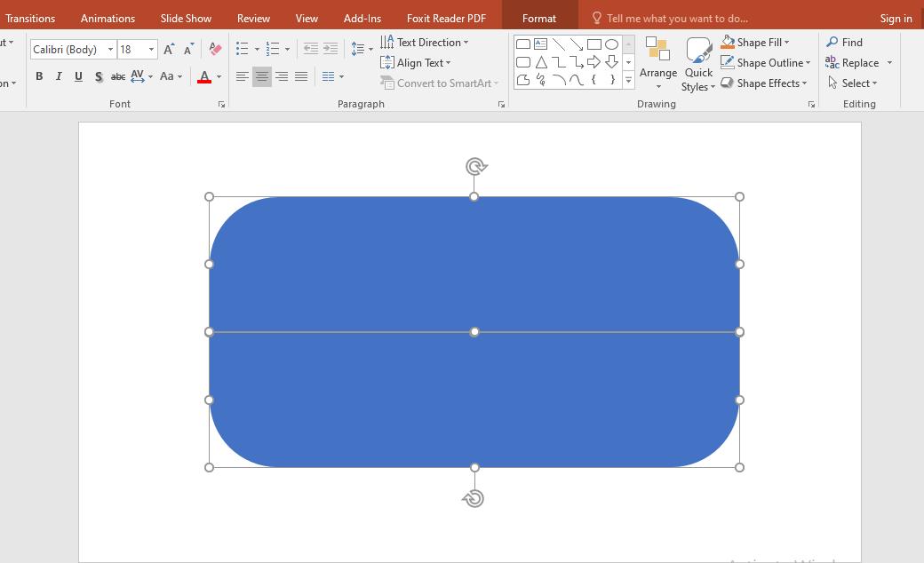The image size is (924, 563).
Task: Click the Font Color red swatch
Action: (x=204, y=80)
